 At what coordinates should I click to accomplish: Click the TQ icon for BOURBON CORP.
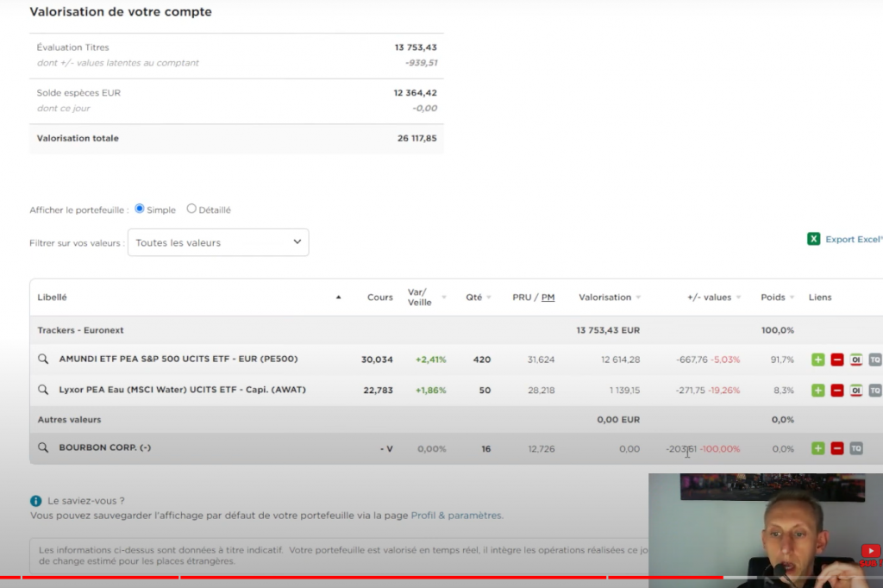coord(855,448)
